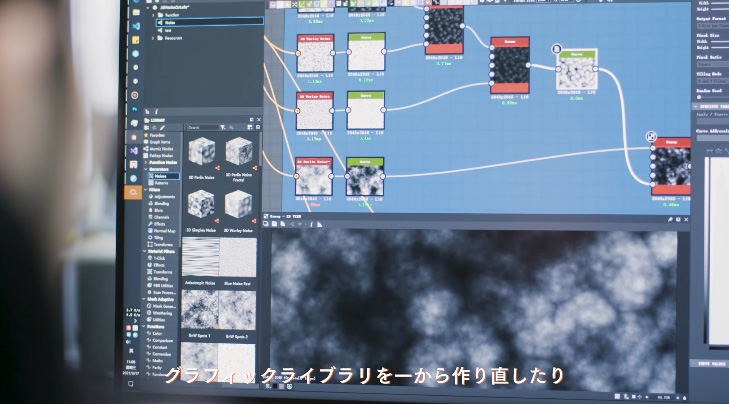Click the filter funnel icon beside library search
Screen dimensions: 729x404
(x=223, y=127)
